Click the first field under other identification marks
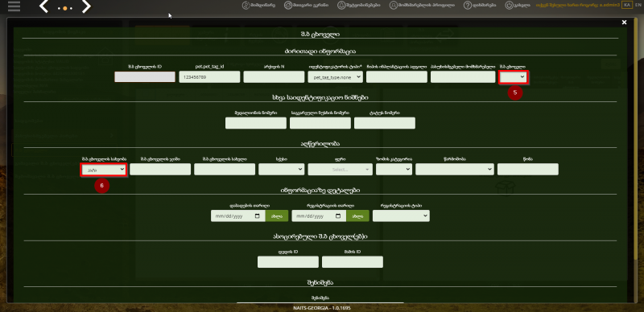 (x=256, y=123)
